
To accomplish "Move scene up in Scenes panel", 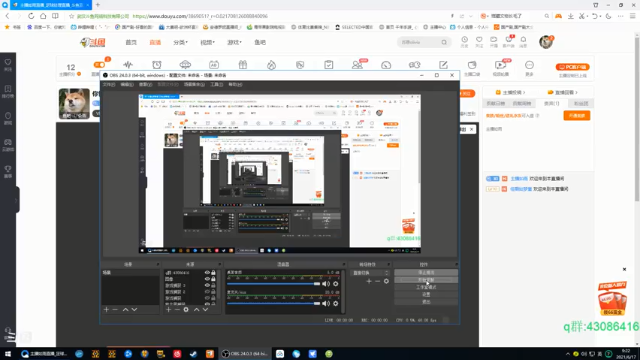I will pos(125,310).
